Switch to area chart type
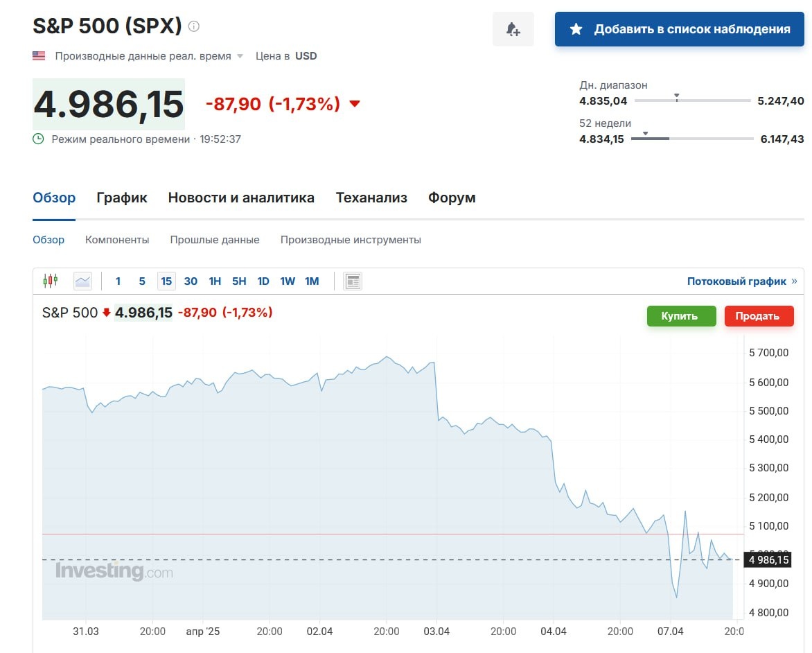Image resolution: width=812 pixels, height=653 pixels. tap(83, 281)
